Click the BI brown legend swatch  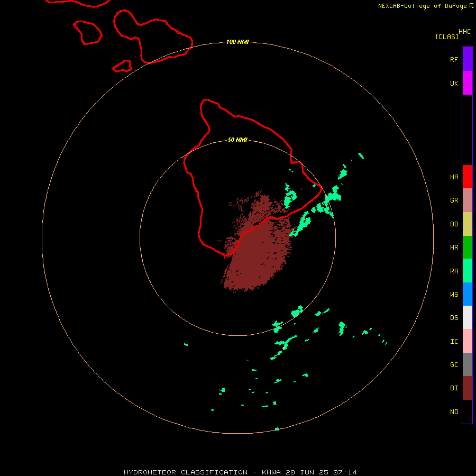467,388
